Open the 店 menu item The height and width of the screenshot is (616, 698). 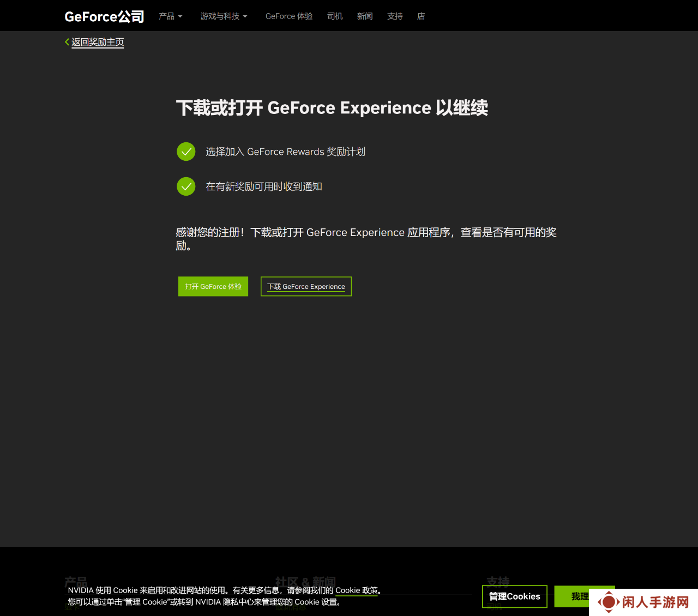[x=421, y=16]
